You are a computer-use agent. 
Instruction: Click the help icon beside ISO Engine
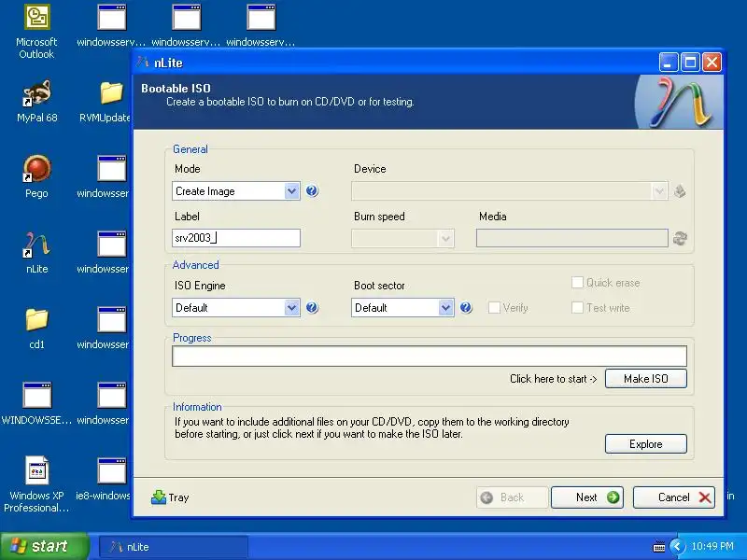(312, 308)
